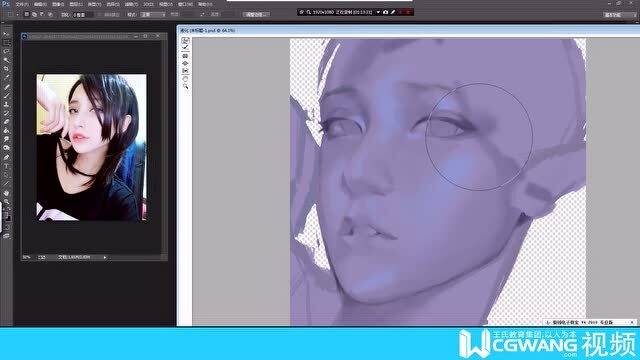Click the screen recorder settings gear
This screenshot has width=640, height=360.
[x=302, y=12]
